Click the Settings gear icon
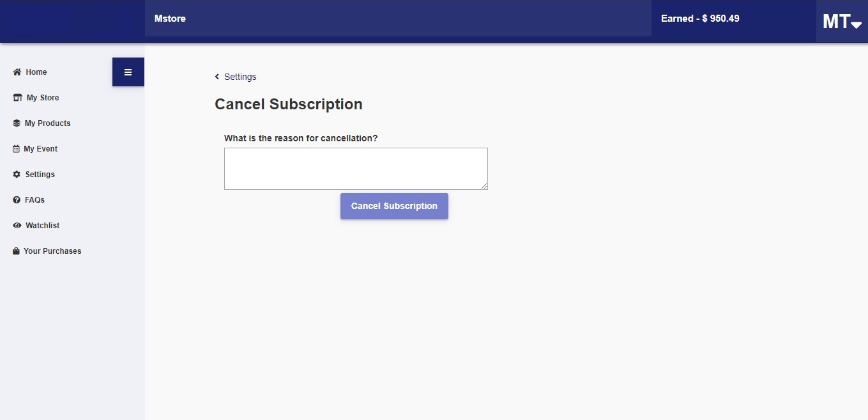Screen dimensions: 868x420 pos(17,175)
